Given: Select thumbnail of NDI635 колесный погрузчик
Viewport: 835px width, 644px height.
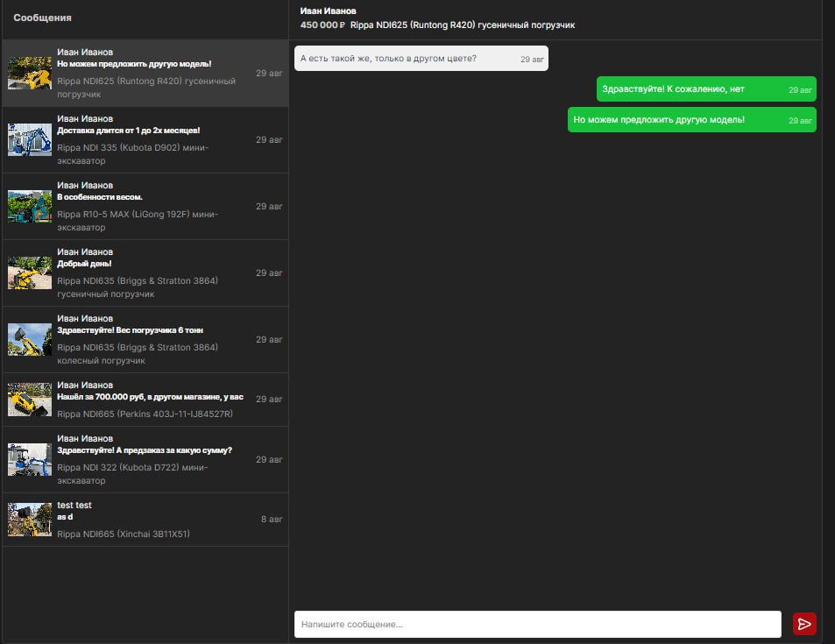Looking at the screenshot, I should point(30,340).
